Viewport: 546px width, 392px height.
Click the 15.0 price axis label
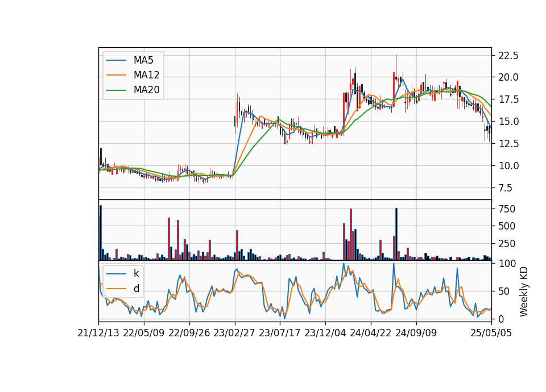(x=508, y=122)
